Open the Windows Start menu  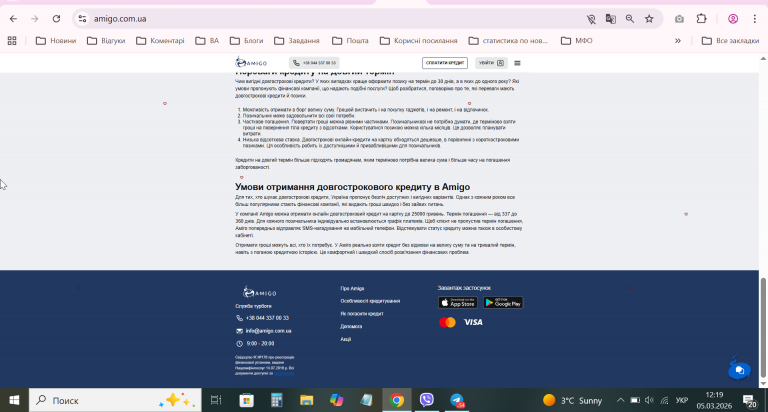[x=14, y=400]
